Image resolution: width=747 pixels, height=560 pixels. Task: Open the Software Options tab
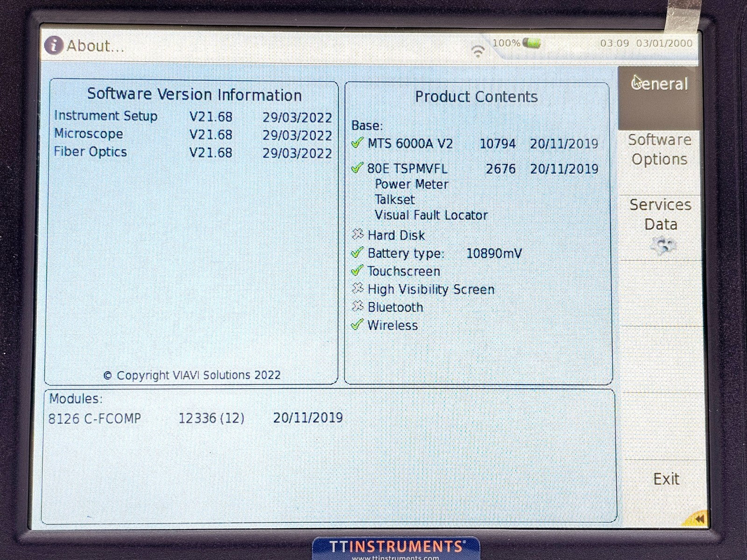point(659,149)
